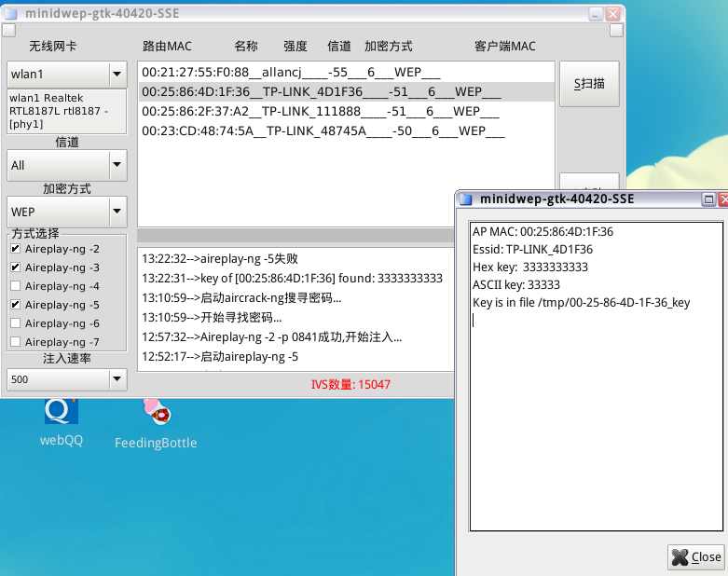This screenshot has width=728, height=576.
Task: Select the TP-LINK_4D1F36 network row
Action: click(346, 92)
